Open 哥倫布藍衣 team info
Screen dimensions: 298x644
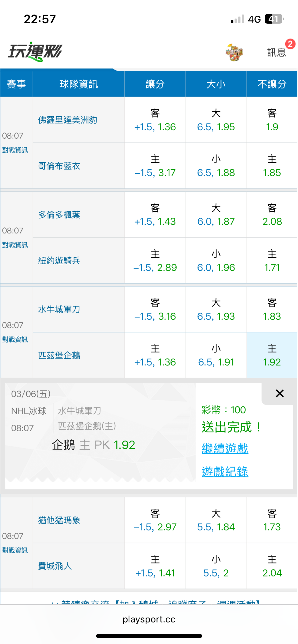pos(59,166)
